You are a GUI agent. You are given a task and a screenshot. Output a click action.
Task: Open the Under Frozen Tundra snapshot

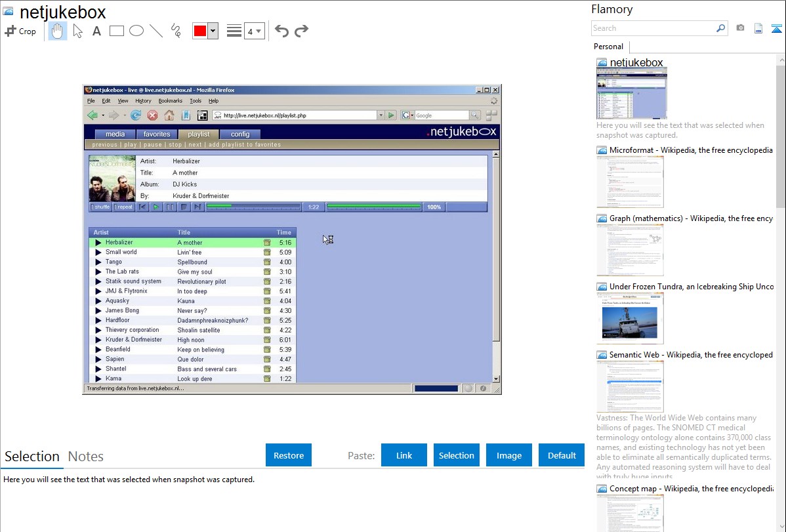pos(630,318)
